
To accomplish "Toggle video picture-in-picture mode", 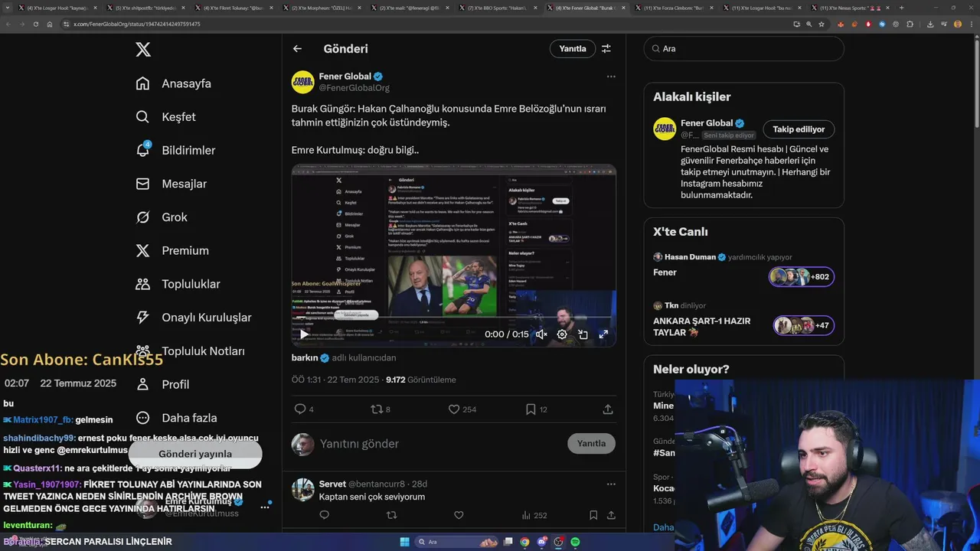I will click(x=583, y=334).
